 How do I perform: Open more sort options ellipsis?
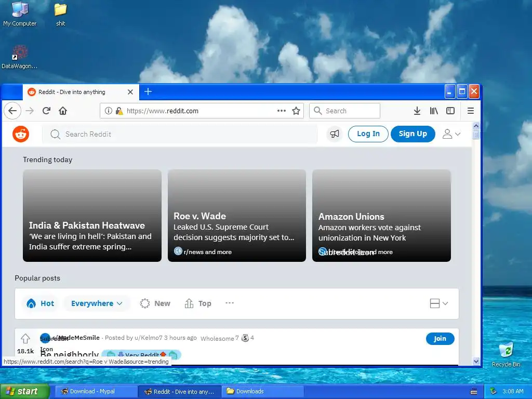[x=230, y=303]
